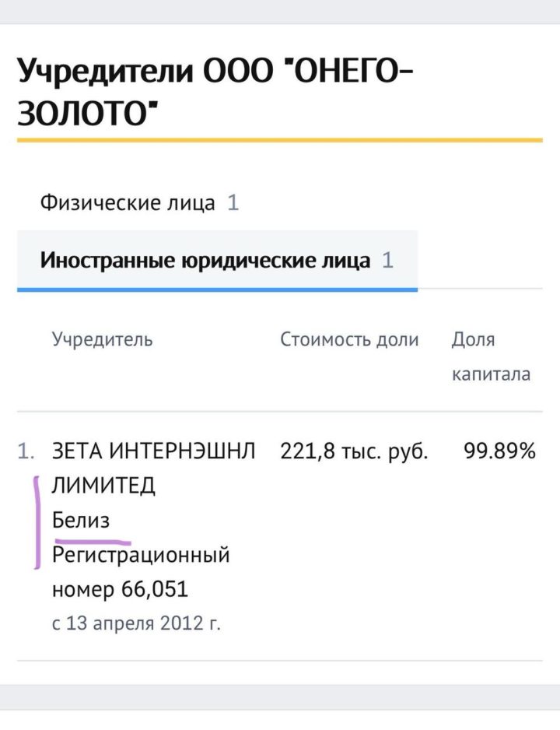
Task: Click the Учредитель column header
Action: coord(103,339)
